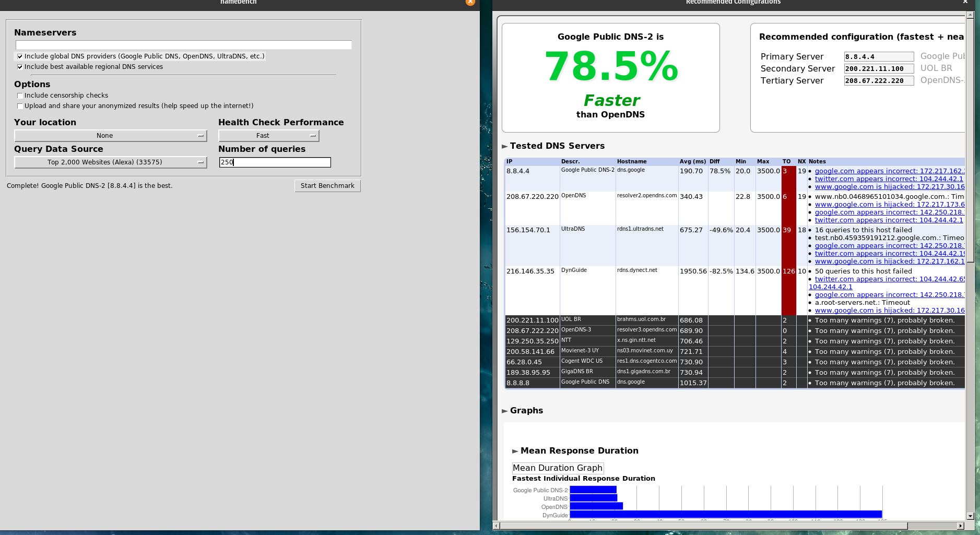Select the Primary Server IP field

click(x=879, y=57)
